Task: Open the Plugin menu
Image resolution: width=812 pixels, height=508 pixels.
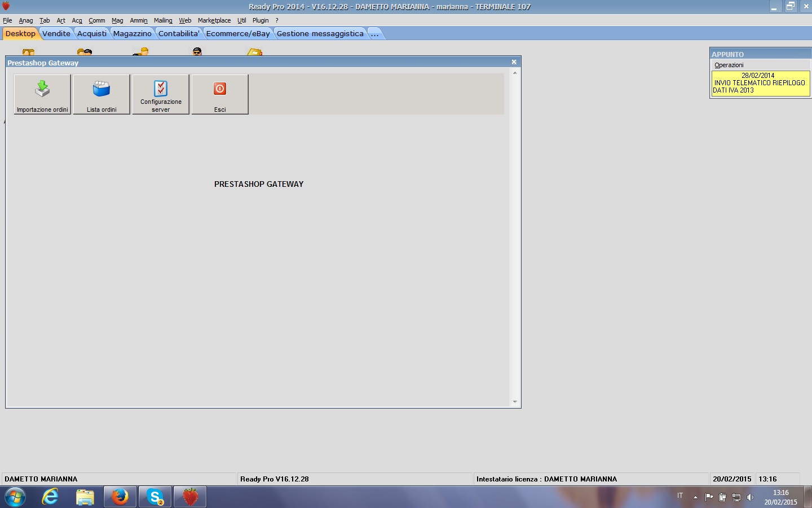Action: tap(261, 20)
